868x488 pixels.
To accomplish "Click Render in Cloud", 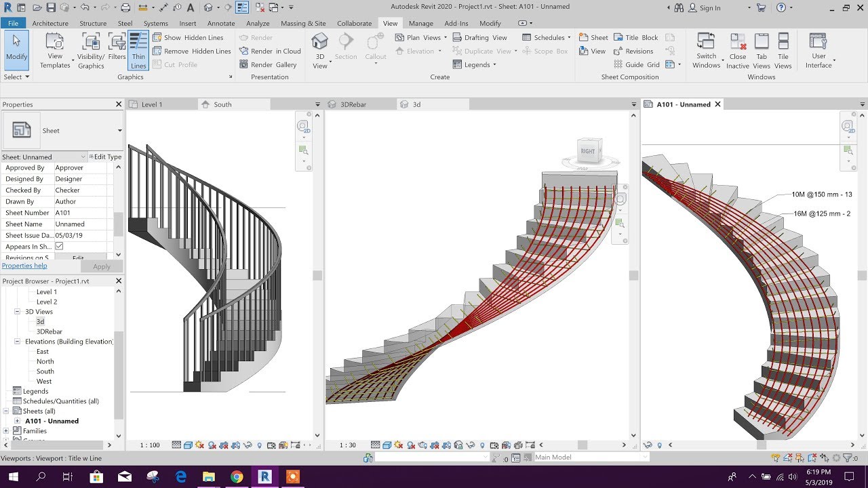I will pos(271,51).
